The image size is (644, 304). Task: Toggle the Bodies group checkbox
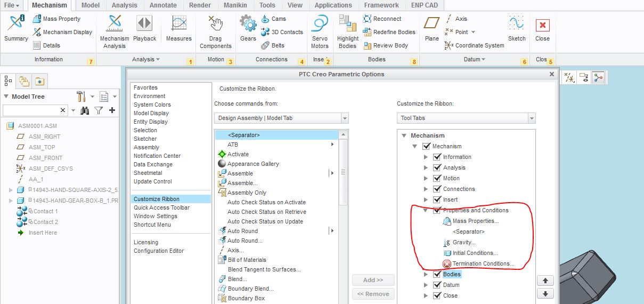click(x=437, y=274)
